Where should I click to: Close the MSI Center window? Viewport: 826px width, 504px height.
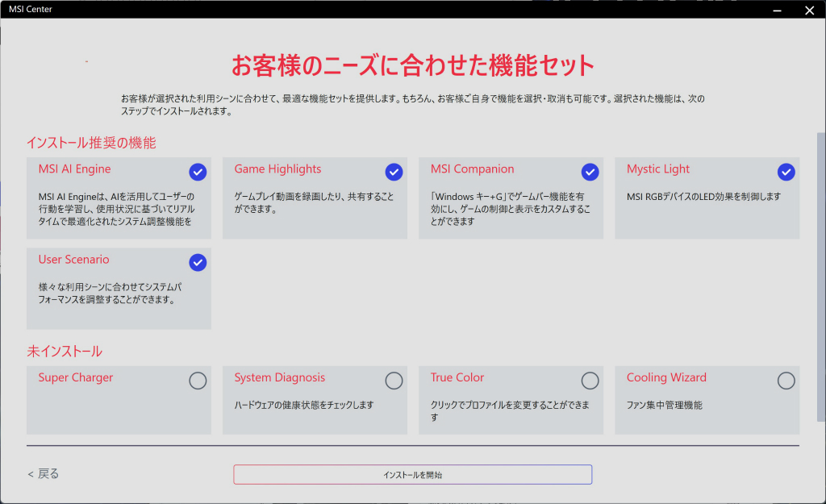[809, 10]
